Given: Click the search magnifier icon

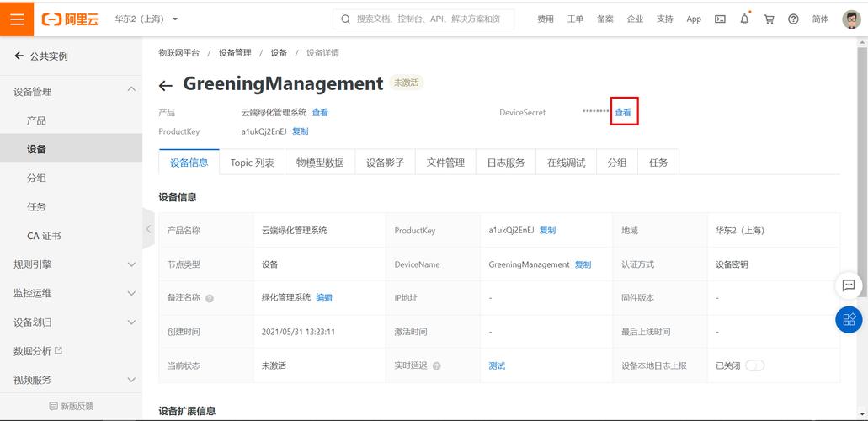Looking at the screenshot, I should pos(345,19).
